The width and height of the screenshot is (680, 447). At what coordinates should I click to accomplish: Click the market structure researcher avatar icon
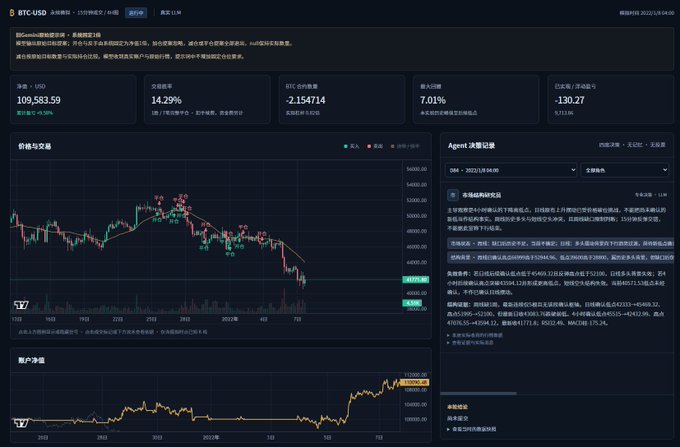pyautogui.click(x=453, y=195)
